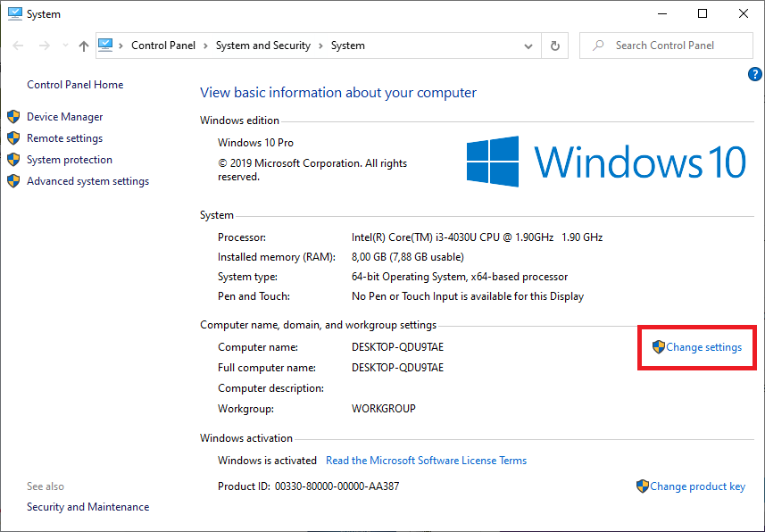Expand the address bar history dropdown
This screenshot has height=532, width=765.
pos(528,46)
